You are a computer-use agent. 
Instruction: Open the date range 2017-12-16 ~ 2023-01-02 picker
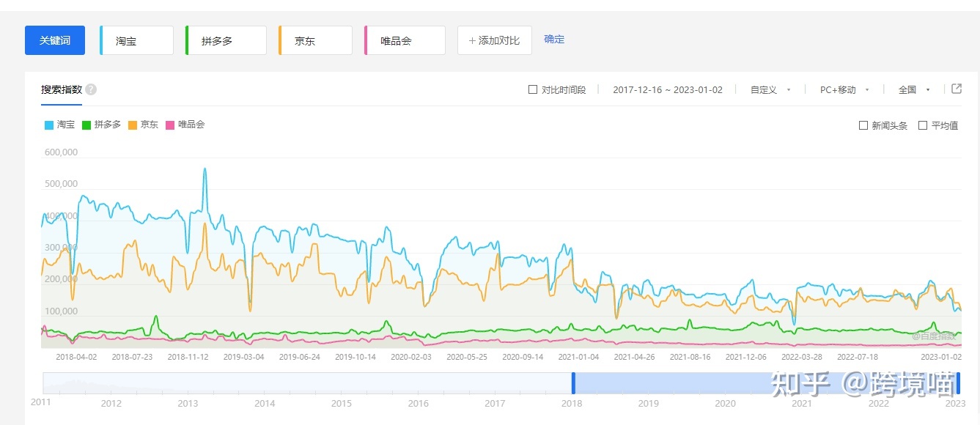click(668, 89)
